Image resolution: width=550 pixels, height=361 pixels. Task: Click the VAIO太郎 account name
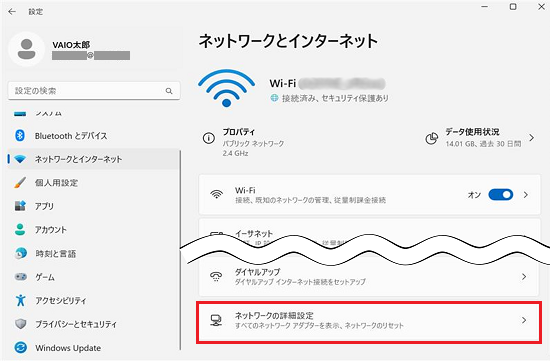tap(71, 45)
